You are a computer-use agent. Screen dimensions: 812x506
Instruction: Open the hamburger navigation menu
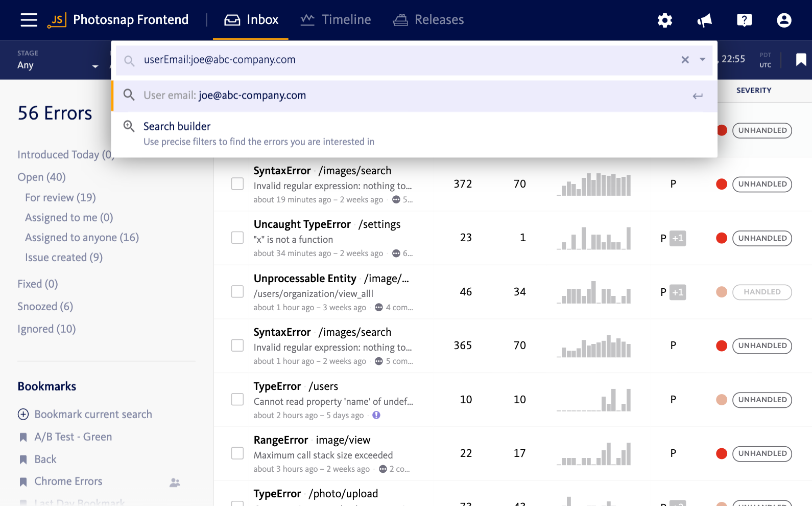pos(29,20)
